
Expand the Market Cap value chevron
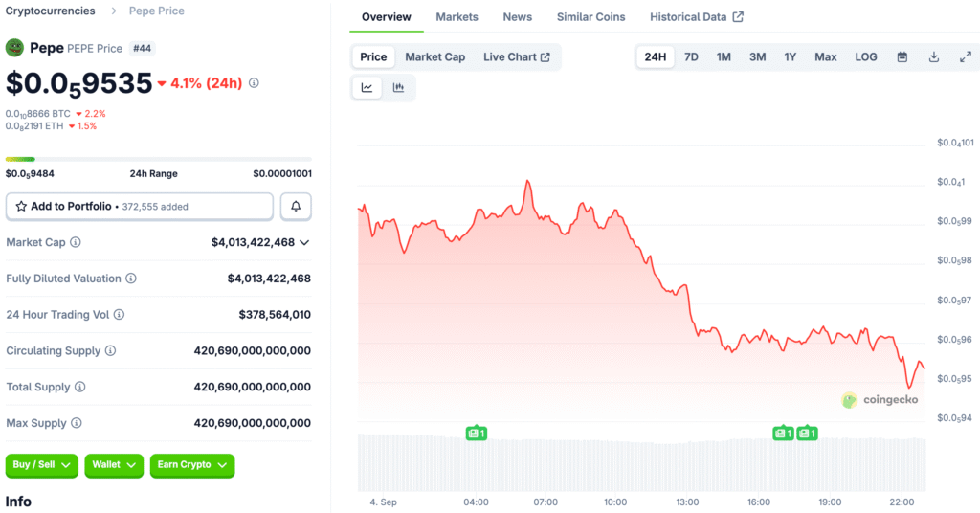point(304,242)
